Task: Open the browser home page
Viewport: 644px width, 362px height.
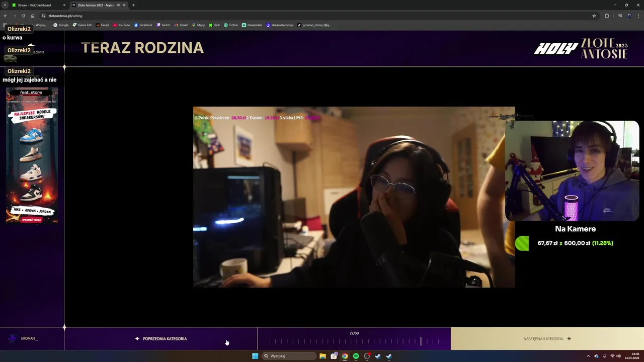Action: pos(33,16)
